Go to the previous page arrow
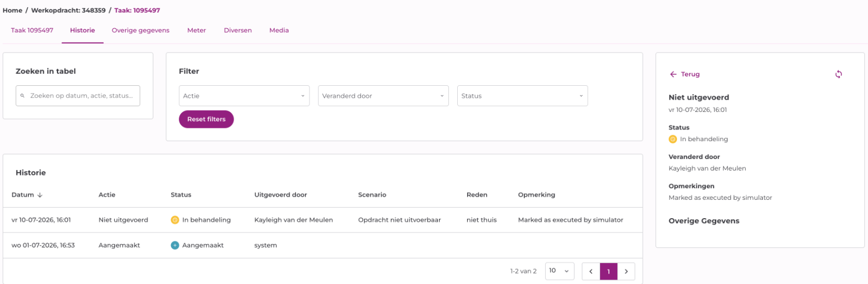 click(591, 271)
